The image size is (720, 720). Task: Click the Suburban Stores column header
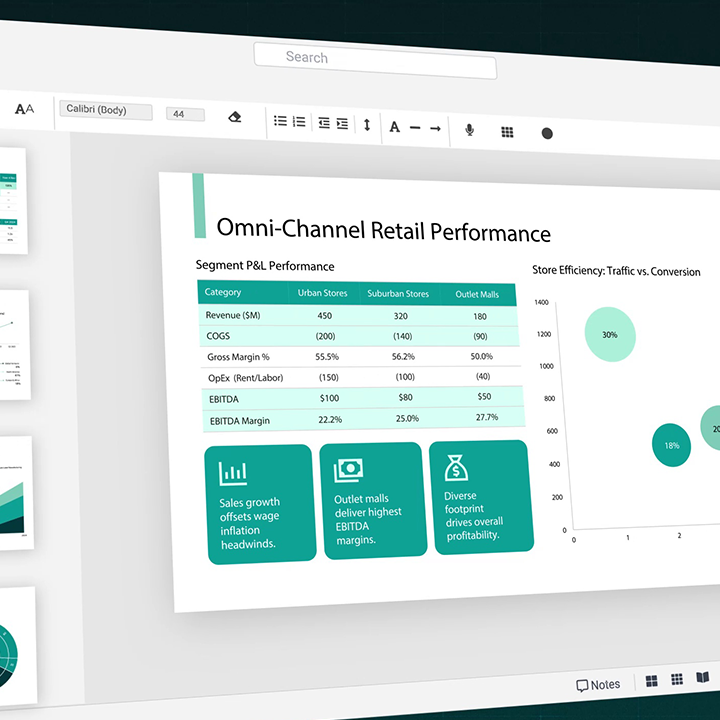pos(398,294)
